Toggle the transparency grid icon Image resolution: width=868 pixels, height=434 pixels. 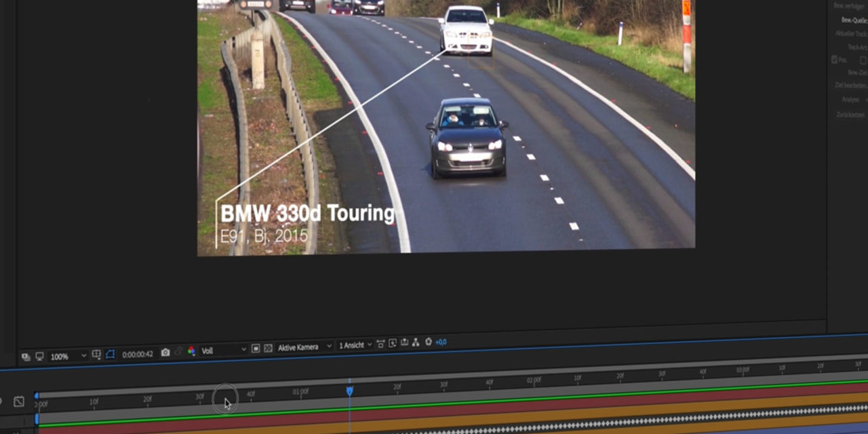pos(268,348)
